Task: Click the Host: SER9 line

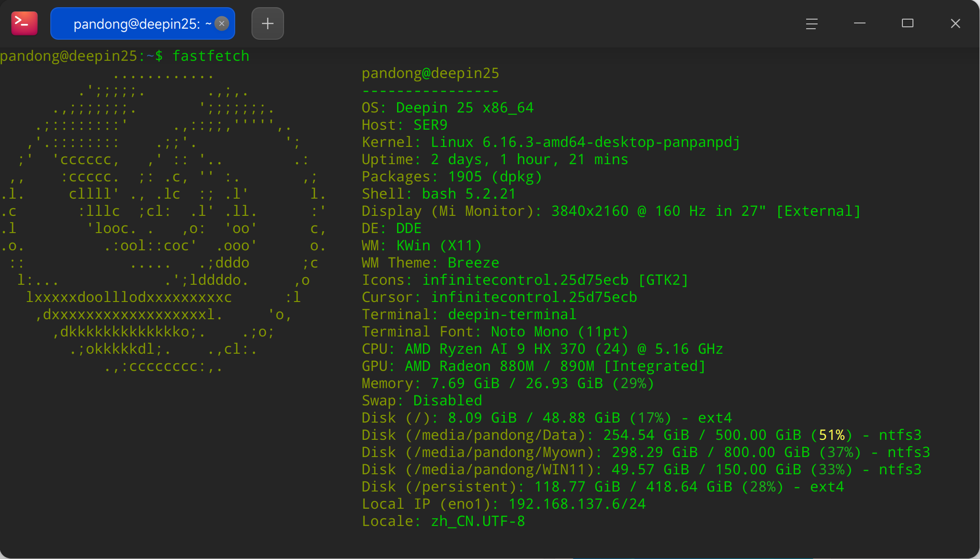Action: click(404, 125)
